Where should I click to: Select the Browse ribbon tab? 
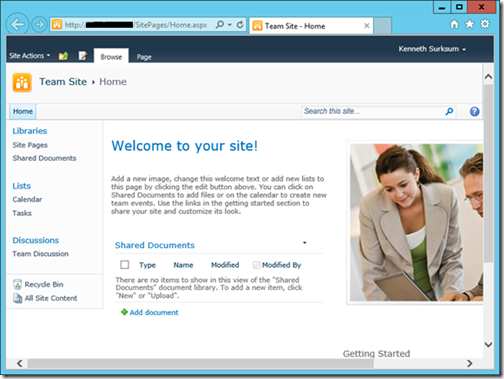[111, 57]
